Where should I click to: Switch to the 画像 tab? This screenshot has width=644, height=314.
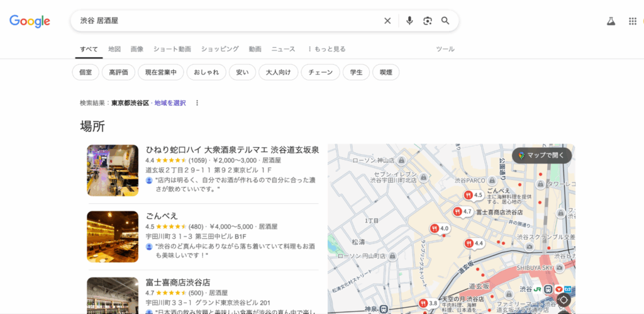(137, 49)
